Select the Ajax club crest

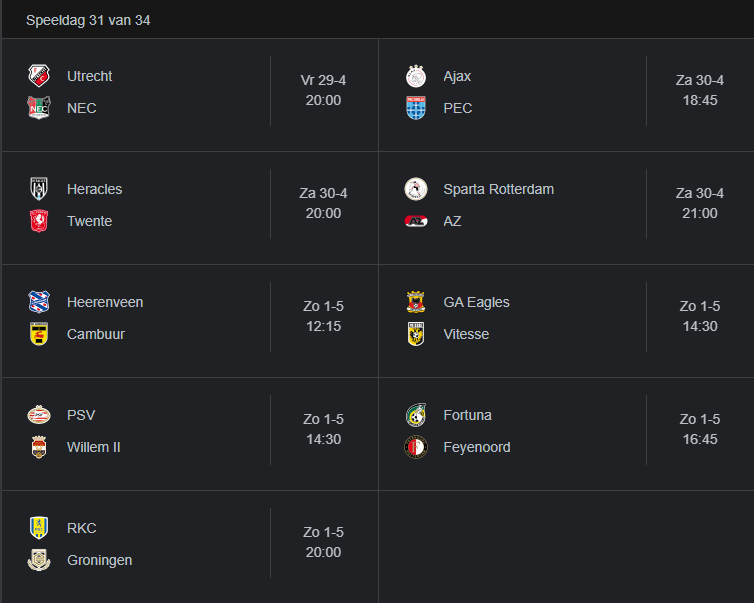coord(416,76)
